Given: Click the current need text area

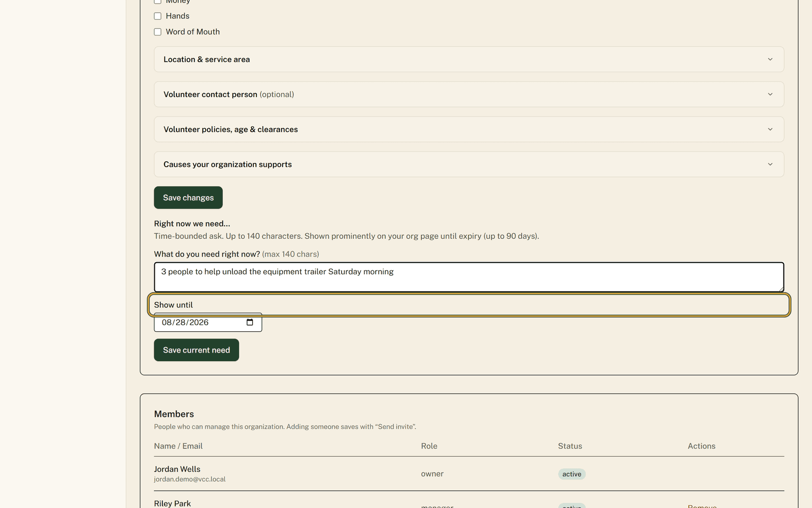Looking at the screenshot, I should 469,277.
